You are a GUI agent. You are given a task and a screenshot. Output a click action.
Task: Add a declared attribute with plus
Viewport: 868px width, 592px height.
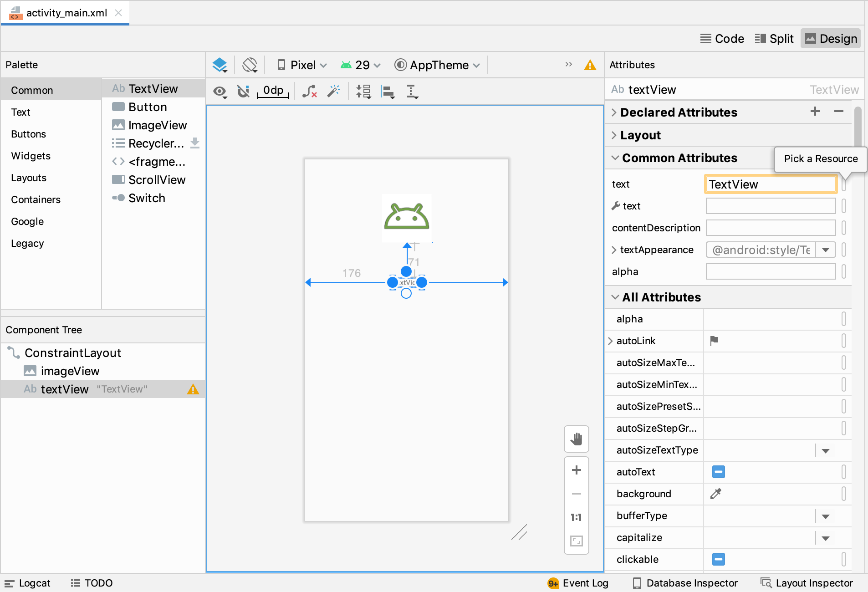click(815, 111)
